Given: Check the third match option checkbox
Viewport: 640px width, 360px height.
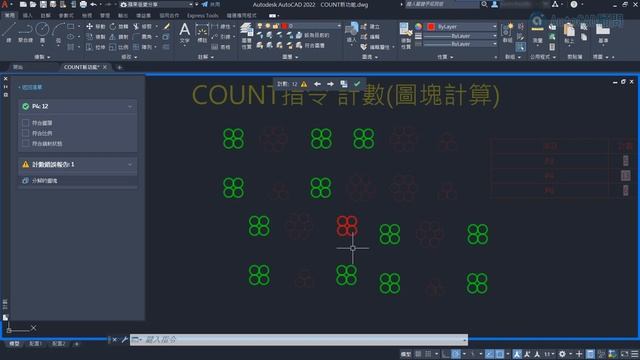Looking at the screenshot, I should pyautogui.click(x=26, y=143).
